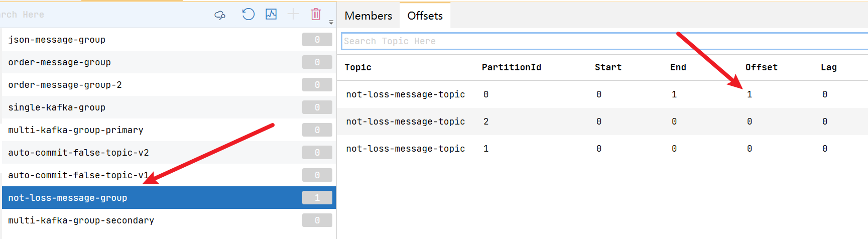Open the monitoring chart icon
Image resolution: width=868 pixels, height=239 pixels.
coord(271,14)
